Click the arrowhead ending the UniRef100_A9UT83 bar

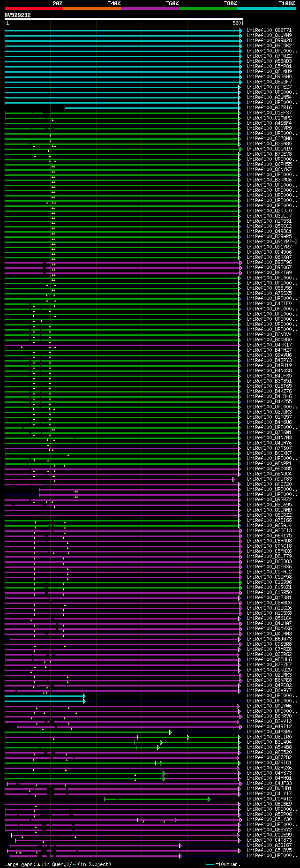[x=234, y=479]
